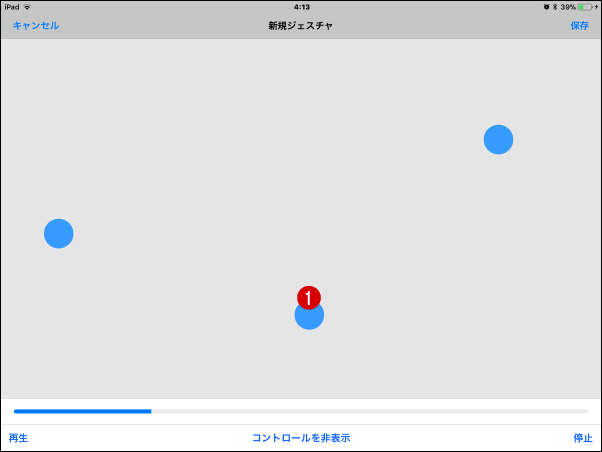Image resolution: width=602 pixels, height=452 pixels.
Task: Tap 保存 to save the gesture
Action: tap(579, 26)
